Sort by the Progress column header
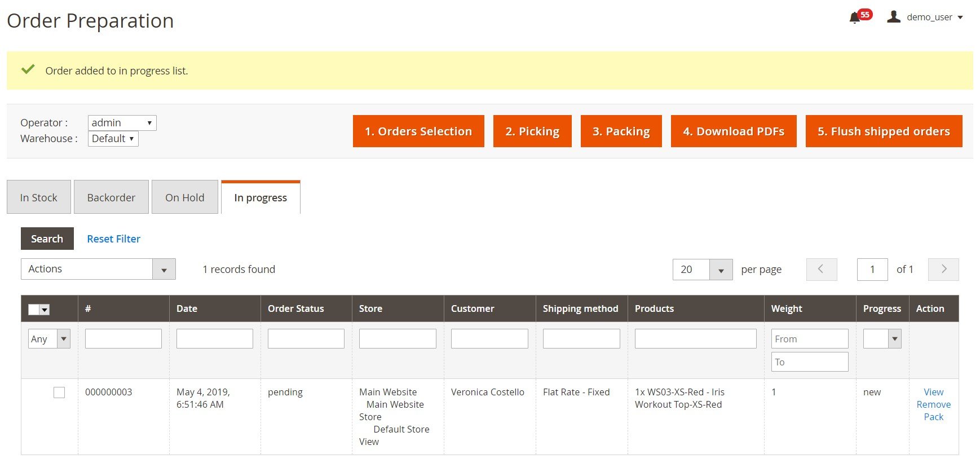 (882, 308)
